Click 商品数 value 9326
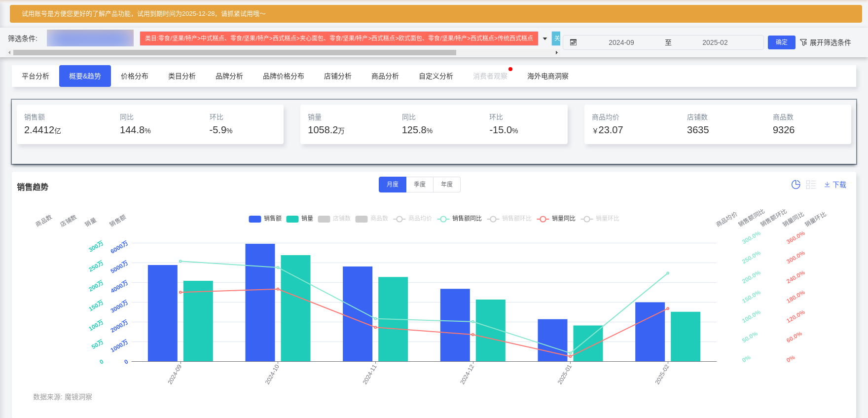 (x=784, y=130)
